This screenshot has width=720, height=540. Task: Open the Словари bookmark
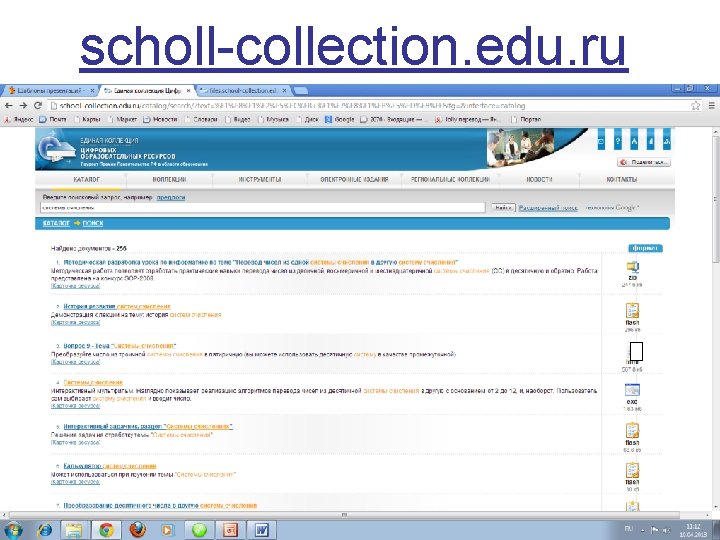click(201, 119)
